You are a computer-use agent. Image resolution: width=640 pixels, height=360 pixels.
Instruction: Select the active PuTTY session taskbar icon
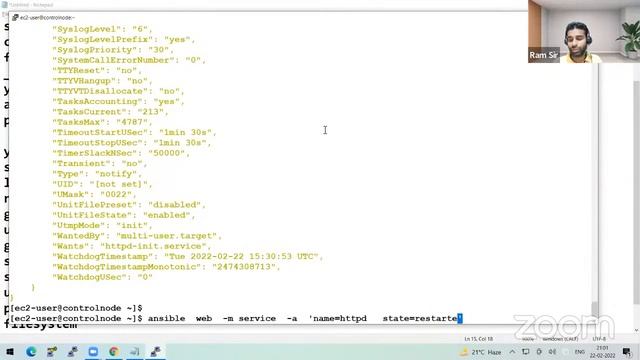(155, 352)
